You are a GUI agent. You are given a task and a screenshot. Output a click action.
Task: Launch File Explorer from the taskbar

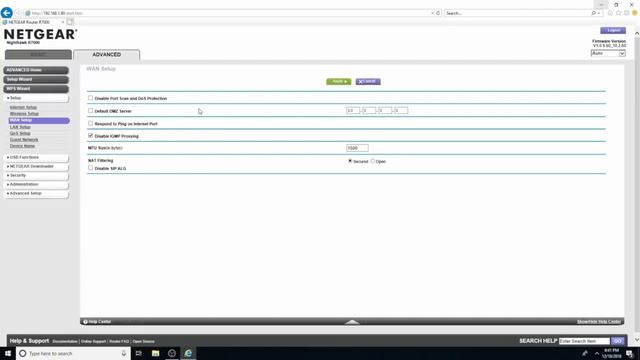tap(156, 353)
